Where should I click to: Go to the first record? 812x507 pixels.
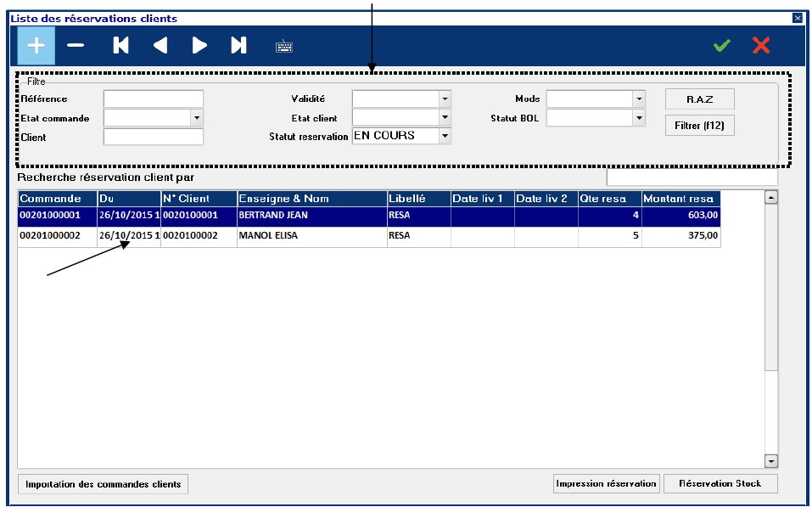pos(120,46)
